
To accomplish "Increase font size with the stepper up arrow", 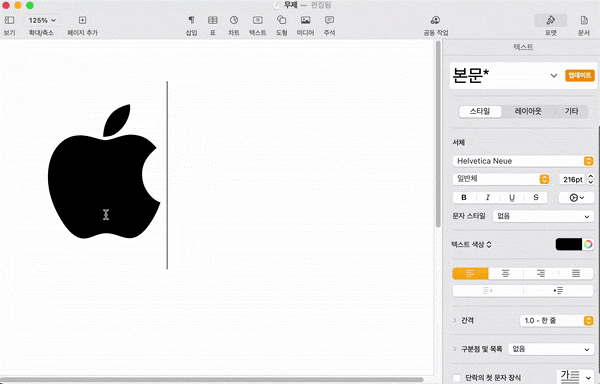I will 590,176.
